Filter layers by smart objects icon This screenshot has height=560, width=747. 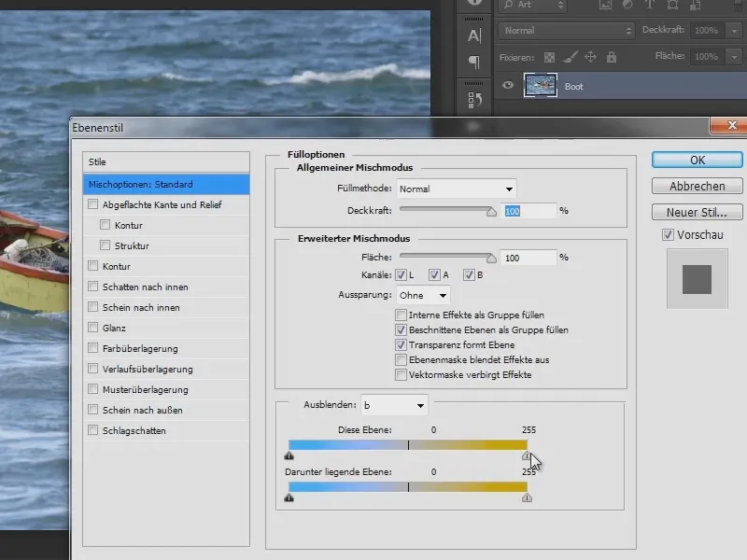click(x=695, y=5)
